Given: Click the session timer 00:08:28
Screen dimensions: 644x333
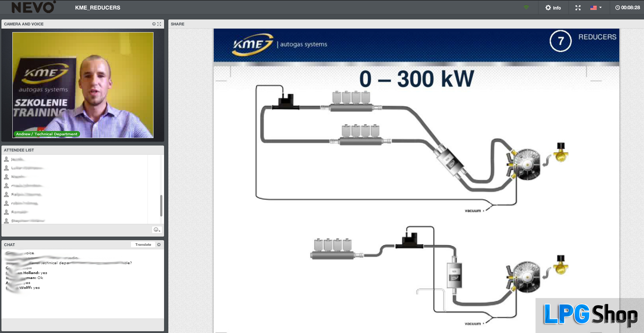Looking at the screenshot, I should point(627,7).
